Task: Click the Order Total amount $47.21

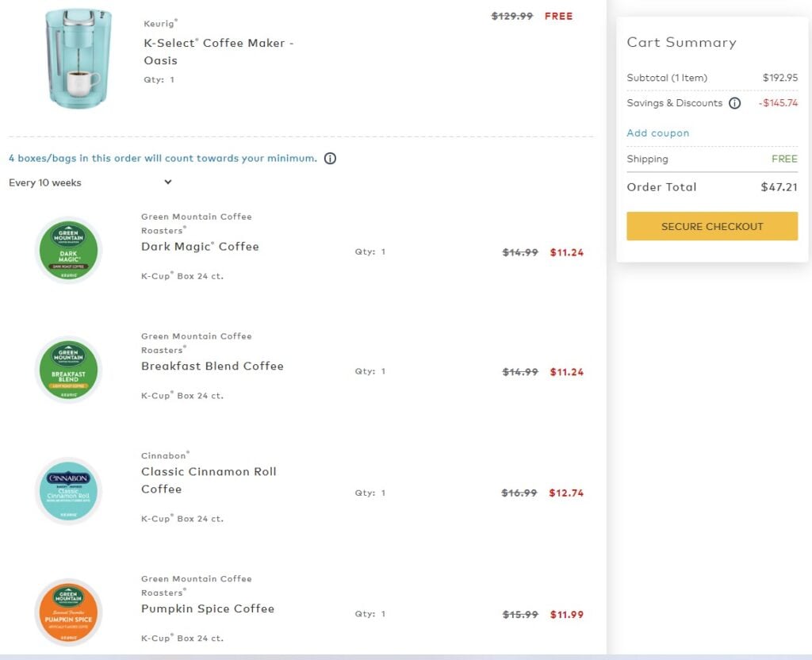Action: pos(779,187)
